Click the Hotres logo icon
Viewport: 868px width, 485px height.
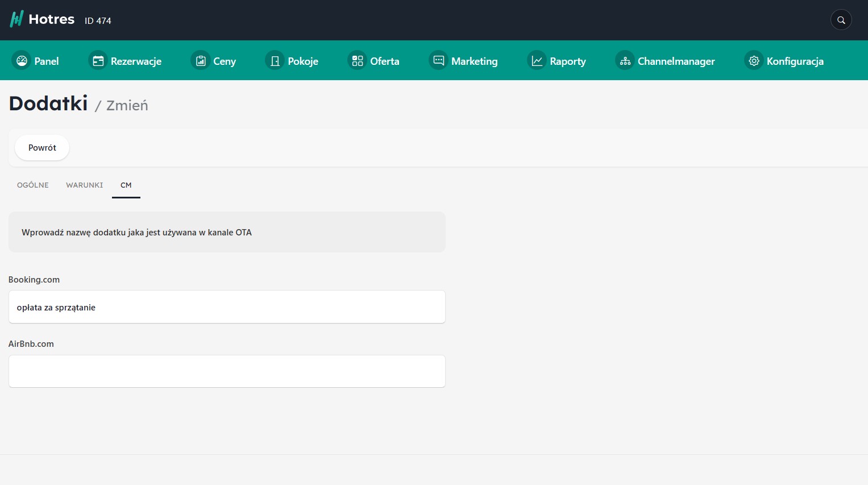coord(16,19)
